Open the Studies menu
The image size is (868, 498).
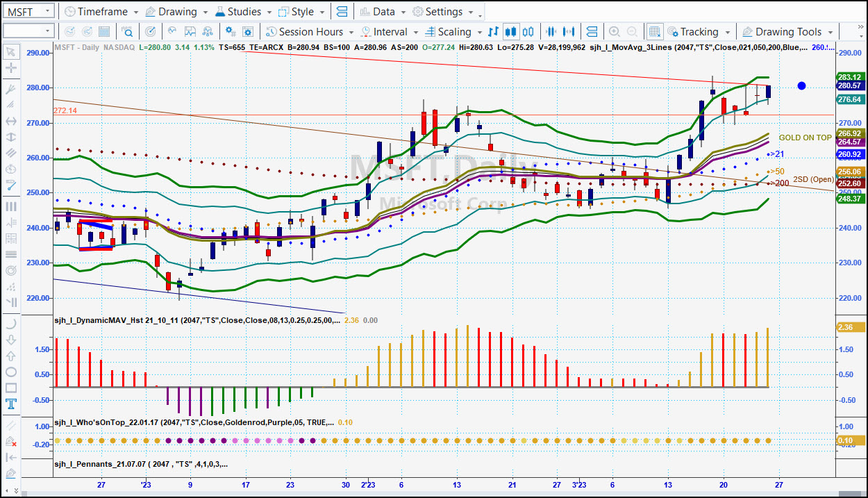click(244, 12)
